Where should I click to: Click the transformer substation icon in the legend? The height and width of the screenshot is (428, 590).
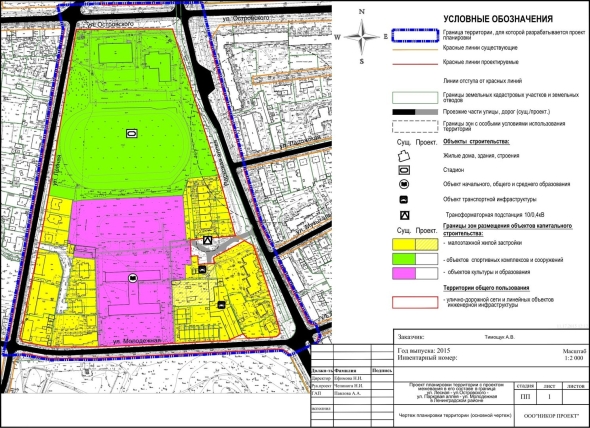[404, 215]
